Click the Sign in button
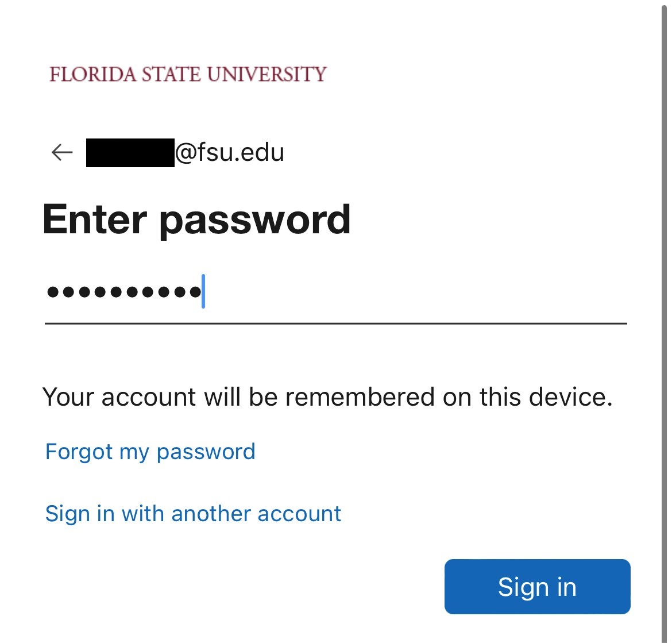The image size is (672, 643). 536,586
